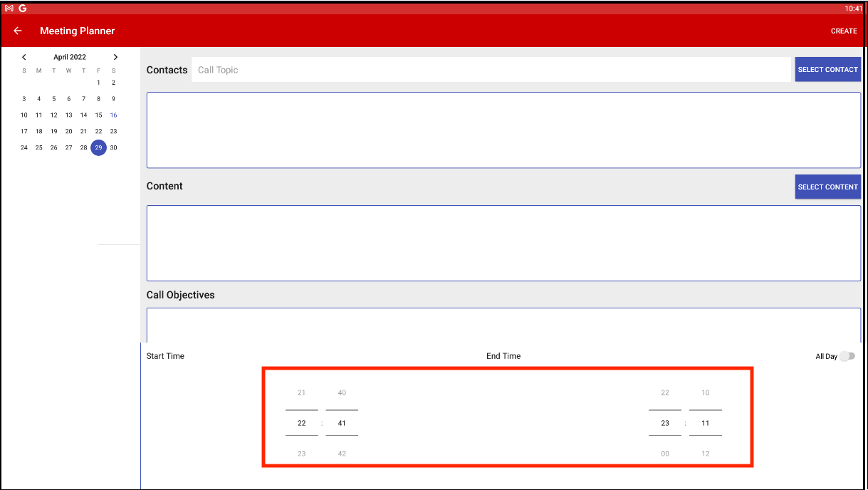Screen dimensions: 868x490
Task: Pick start hour 21 above the current value
Action: (301, 393)
